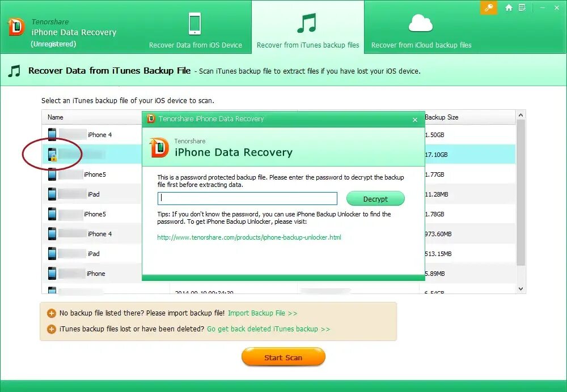
Task: Click the 1.50GB backup size cell
Action: pos(435,135)
